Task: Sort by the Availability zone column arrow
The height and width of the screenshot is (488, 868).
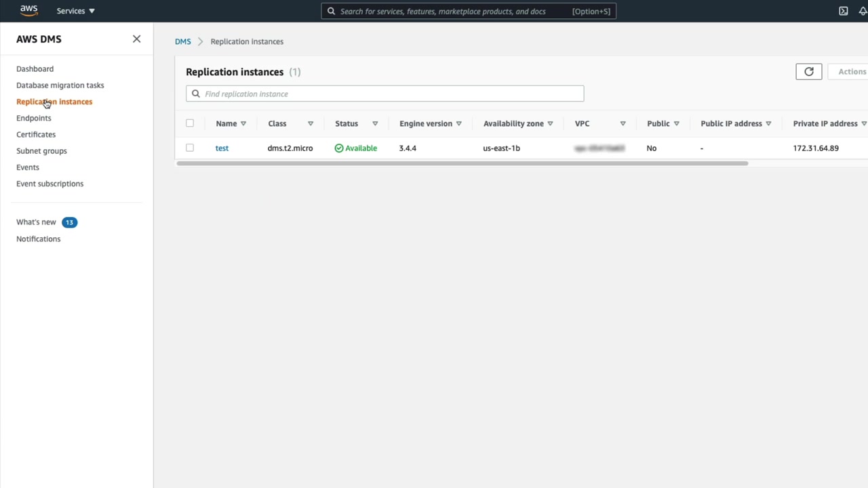Action: [550, 123]
